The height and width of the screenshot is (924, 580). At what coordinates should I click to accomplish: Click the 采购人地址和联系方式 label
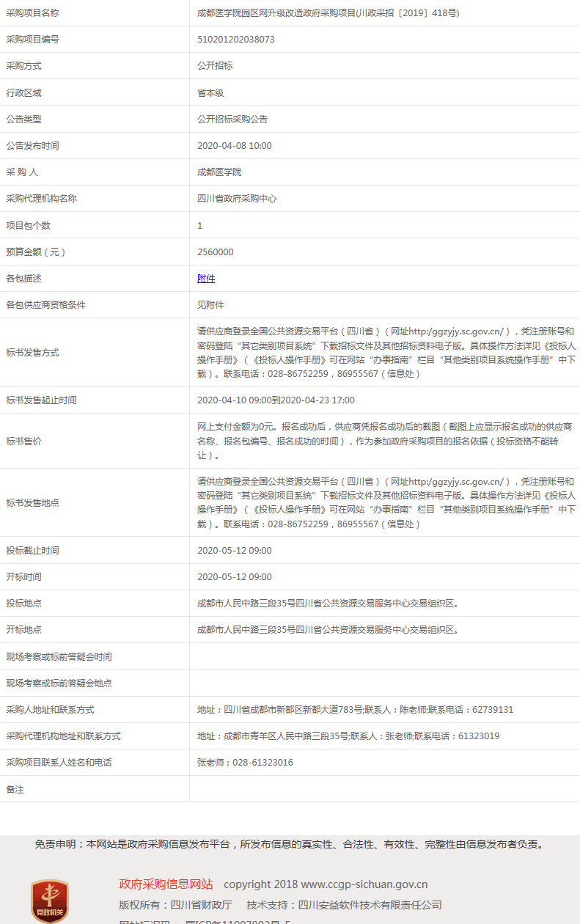pyautogui.click(x=51, y=710)
